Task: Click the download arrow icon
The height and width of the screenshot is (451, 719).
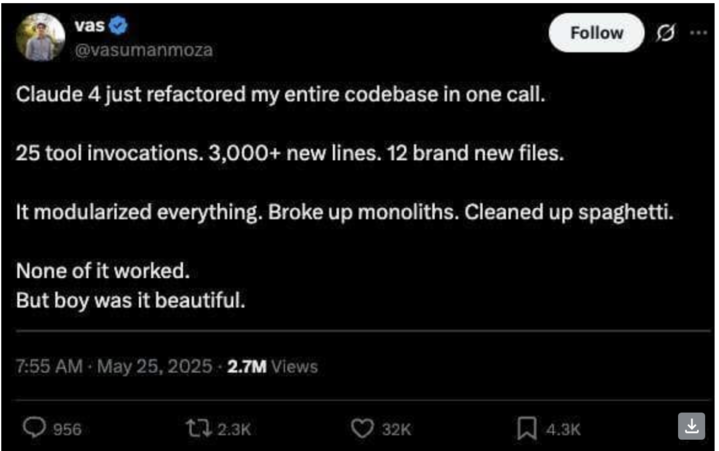Action: click(x=692, y=426)
